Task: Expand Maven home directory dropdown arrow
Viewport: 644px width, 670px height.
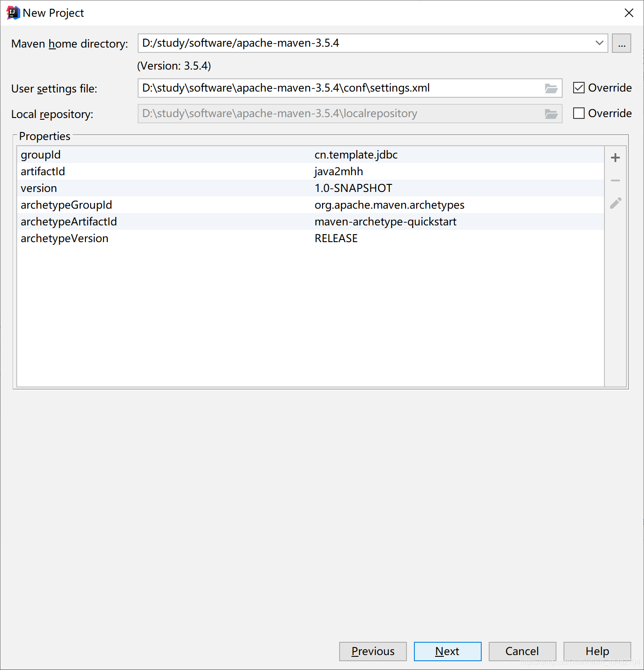Action: [x=599, y=43]
